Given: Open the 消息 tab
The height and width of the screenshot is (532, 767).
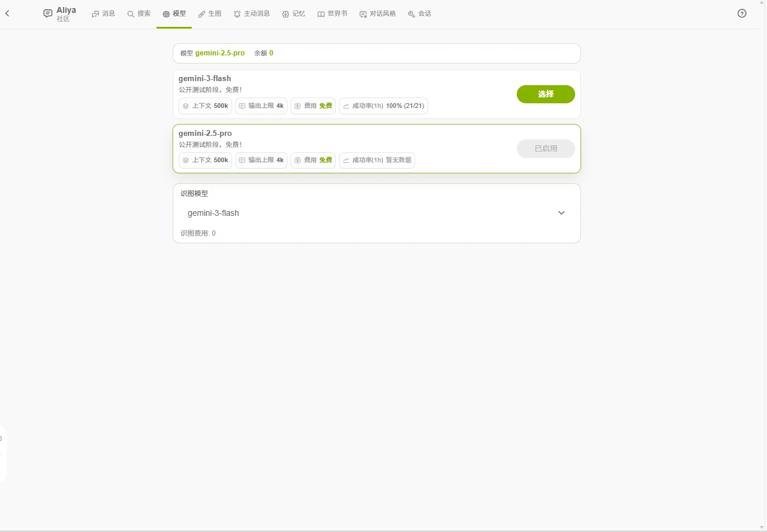Looking at the screenshot, I should [104, 13].
